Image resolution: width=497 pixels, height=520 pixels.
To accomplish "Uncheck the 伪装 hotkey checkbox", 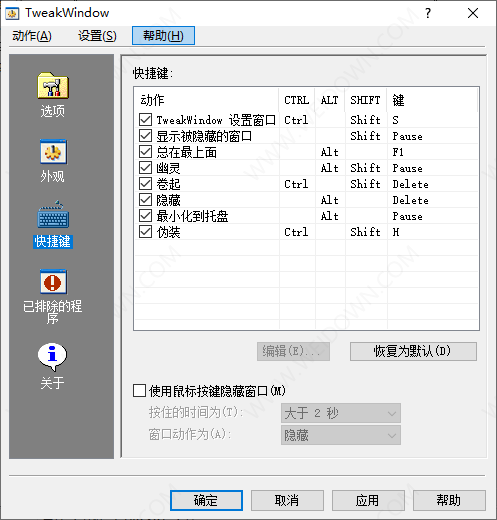I will [145, 232].
